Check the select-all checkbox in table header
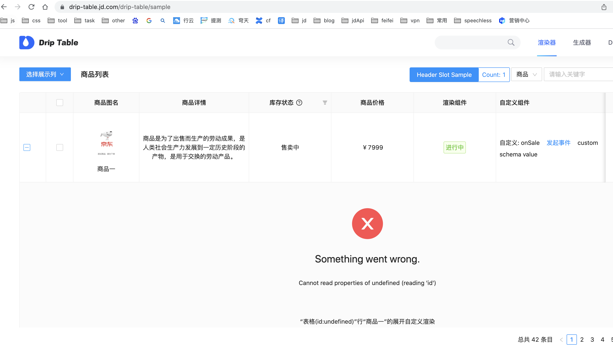The height and width of the screenshot is (364, 613). (x=59, y=103)
